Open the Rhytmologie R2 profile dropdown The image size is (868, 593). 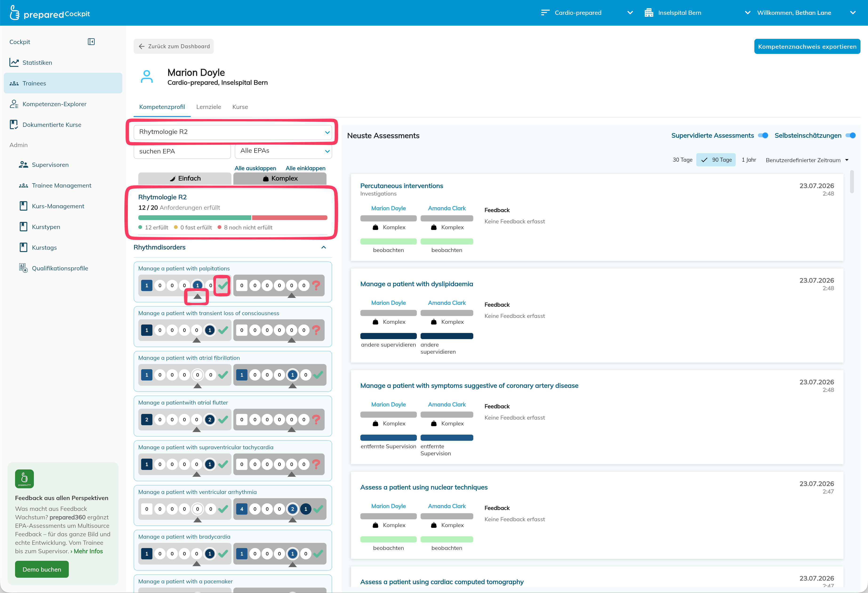tap(233, 132)
